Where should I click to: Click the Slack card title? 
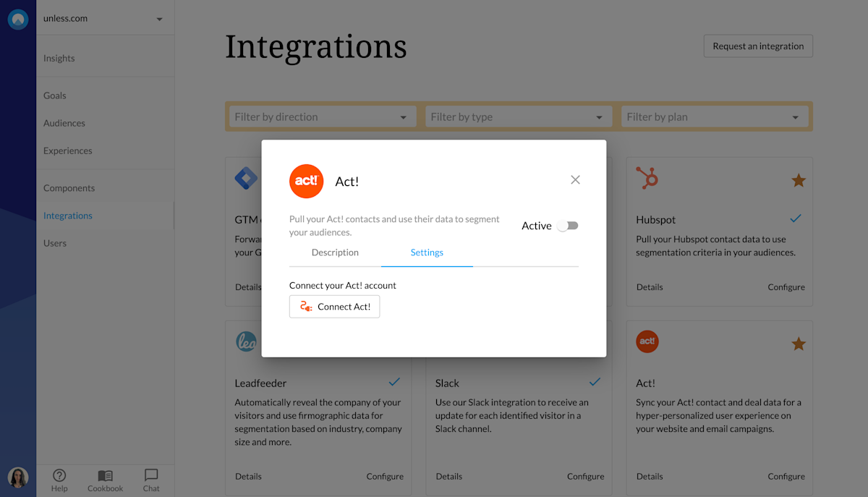coord(447,383)
